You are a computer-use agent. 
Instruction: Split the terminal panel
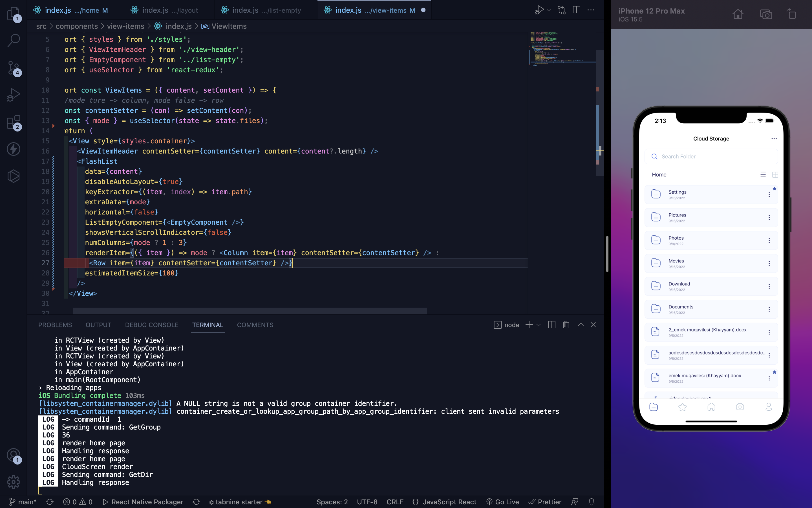tap(551, 325)
